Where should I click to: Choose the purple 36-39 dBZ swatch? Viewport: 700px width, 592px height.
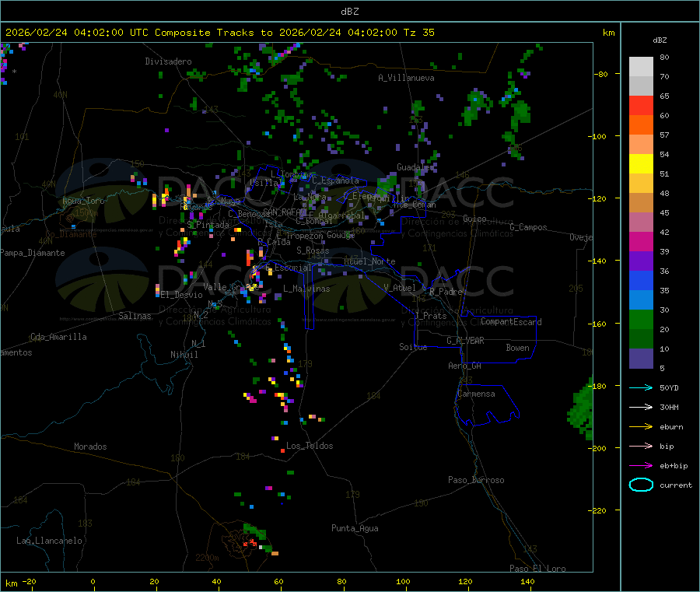641,261
